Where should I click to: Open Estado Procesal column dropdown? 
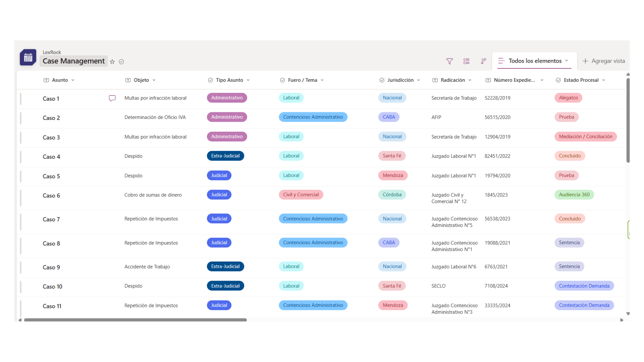pos(604,80)
